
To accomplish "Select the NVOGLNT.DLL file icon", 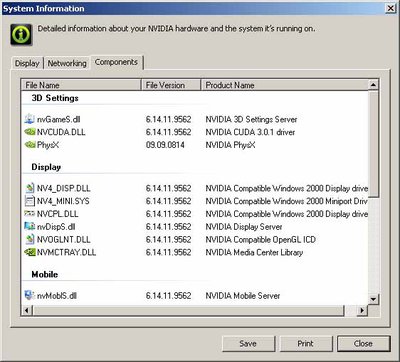I will click(30, 239).
